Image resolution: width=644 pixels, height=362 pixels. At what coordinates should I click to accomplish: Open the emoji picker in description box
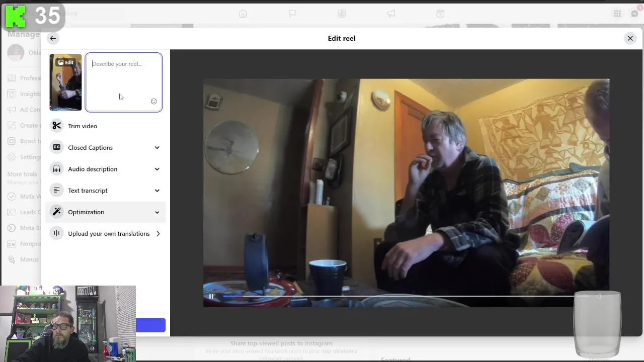coord(154,102)
